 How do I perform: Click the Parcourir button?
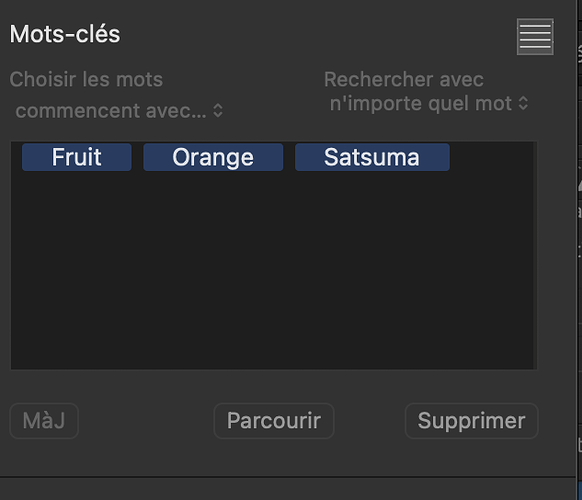tap(274, 421)
